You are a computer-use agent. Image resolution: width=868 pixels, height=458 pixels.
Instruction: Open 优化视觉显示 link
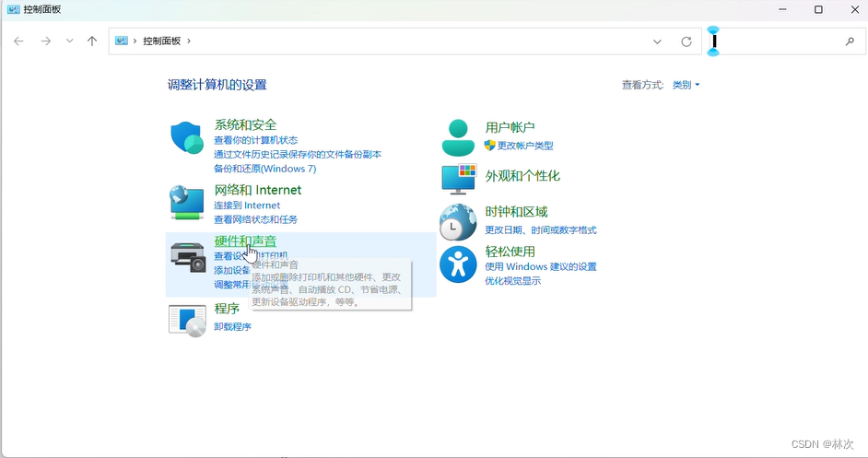(513, 281)
